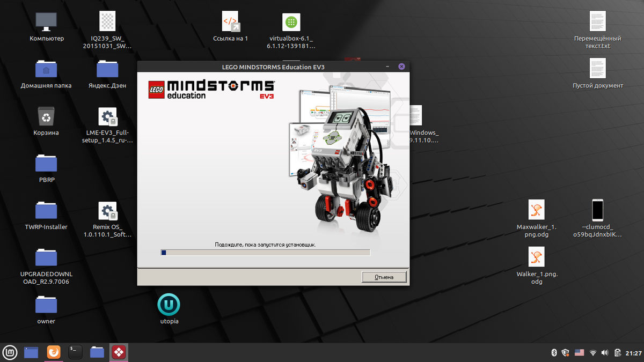
Task: Launch Firefox from the taskbar
Action: pyautogui.click(x=54, y=352)
